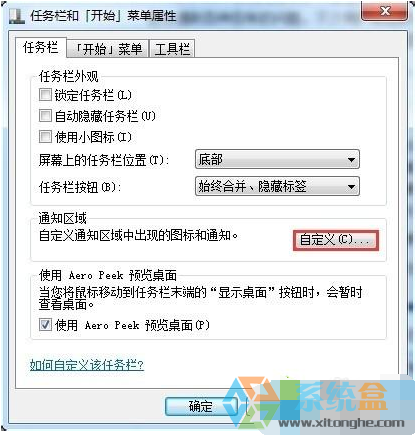This screenshot has height=435, width=415.
Task: Close the taskbar properties dialog
Action: (x=385, y=11)
